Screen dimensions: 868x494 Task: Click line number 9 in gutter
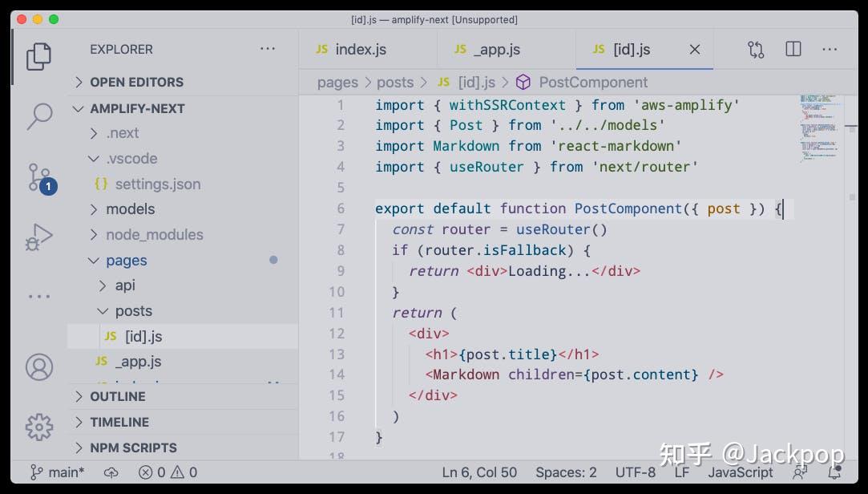pos(341,271)
